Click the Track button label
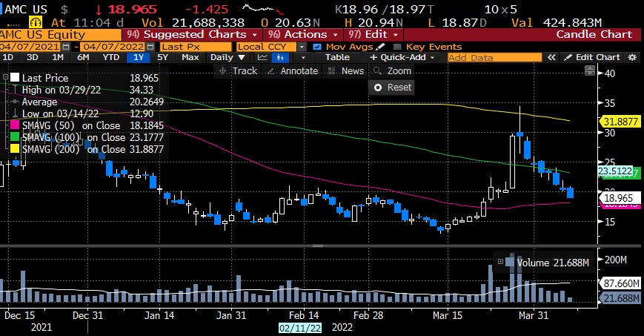644x336 pixels. point(245,71)
